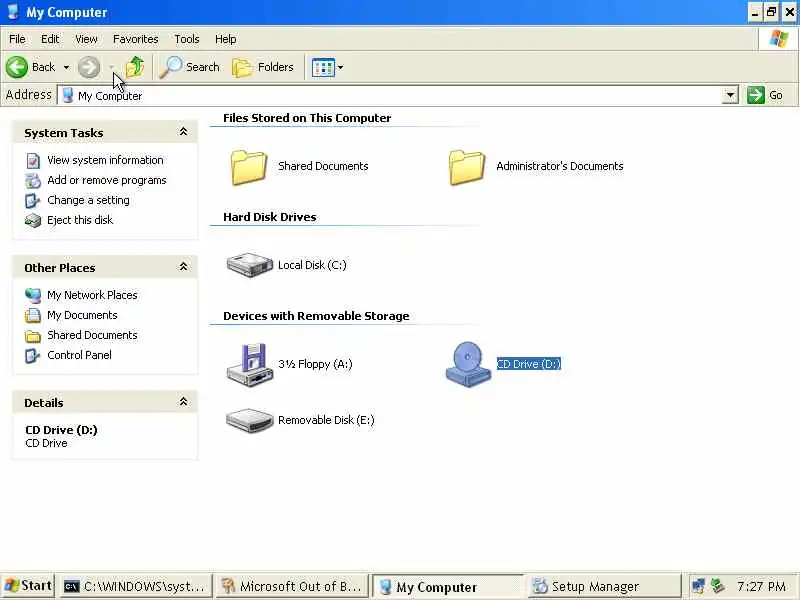The width and height of the screenshot is (800, 600).
Task: Click the Eject this disk link
Action: tap(80, 220)
